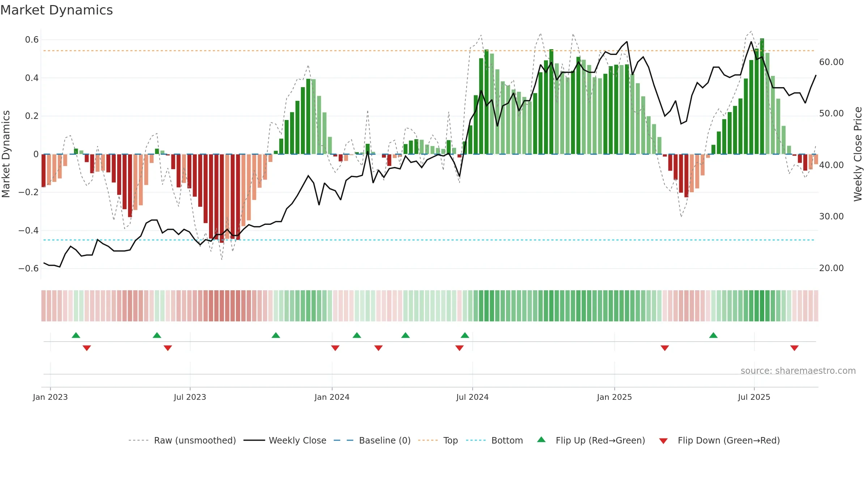Click the source: sharemaestro.com credit
Viewport: 868px width, 488px height.
coord(798,371)
